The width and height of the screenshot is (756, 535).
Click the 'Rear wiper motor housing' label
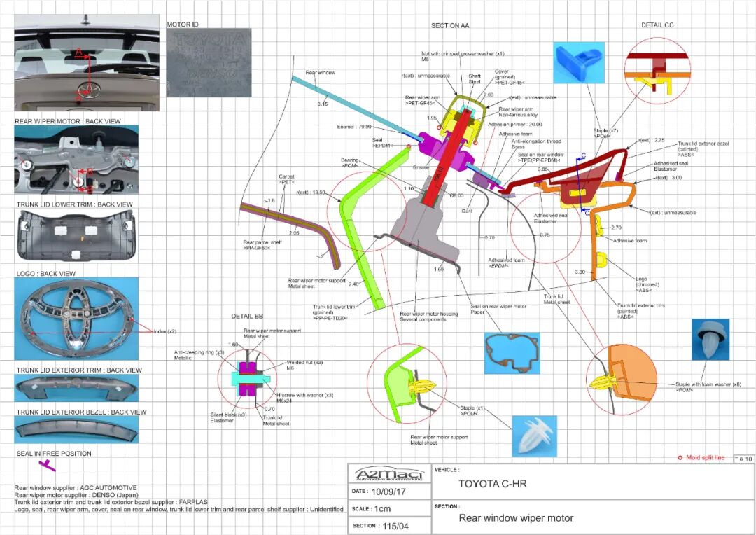pos(428,317)
